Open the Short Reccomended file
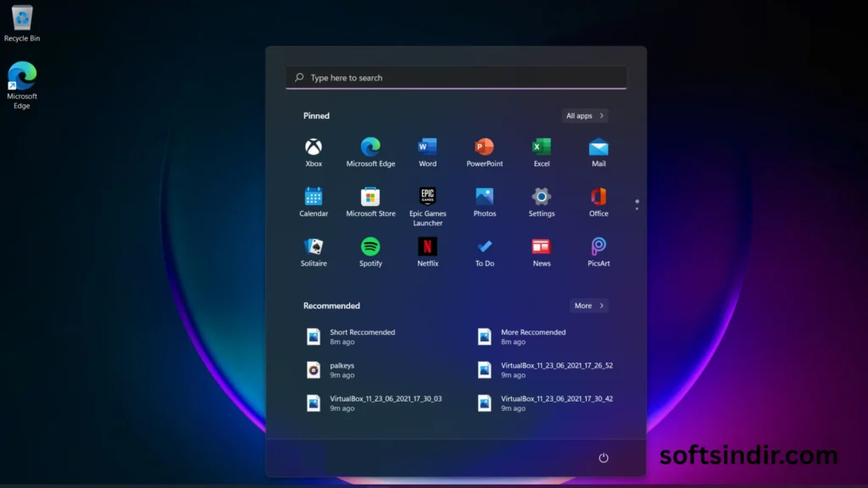The height and width of the screenshot is (488, 868). pos(361,336)
